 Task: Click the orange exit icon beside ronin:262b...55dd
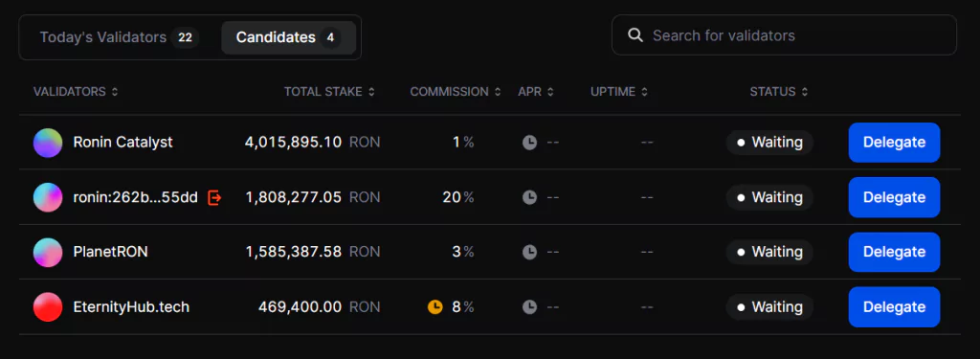click(214, 197)
